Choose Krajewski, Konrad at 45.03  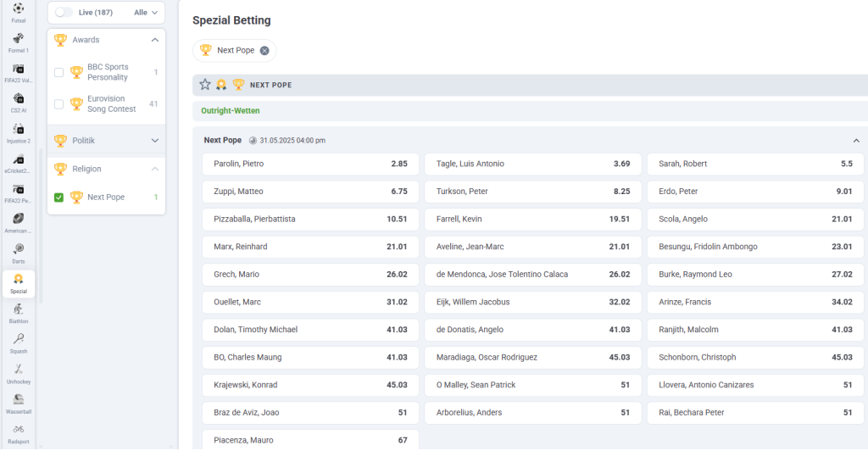[x=310, y=385]
